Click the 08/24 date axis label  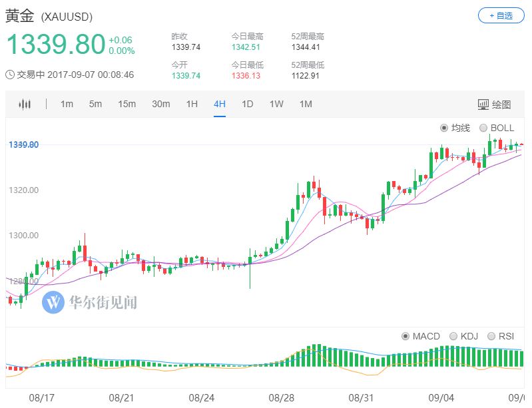click(x=201, y=397)
